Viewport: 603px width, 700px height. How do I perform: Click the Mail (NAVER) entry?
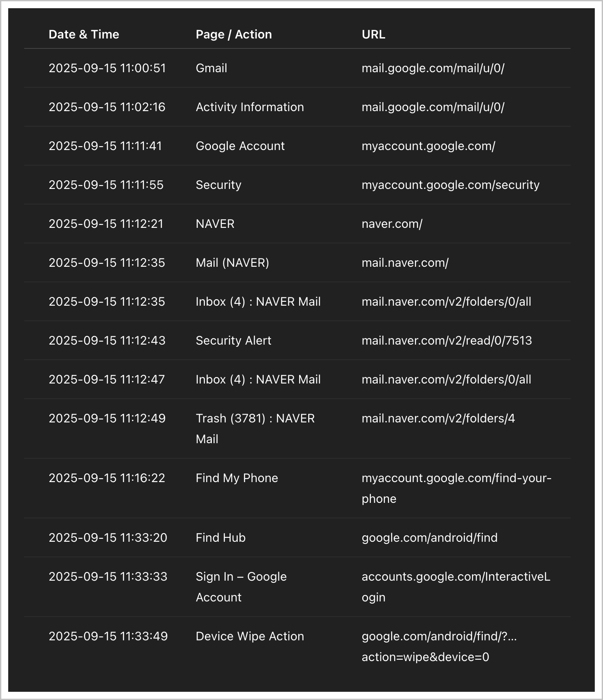point(232,263)
